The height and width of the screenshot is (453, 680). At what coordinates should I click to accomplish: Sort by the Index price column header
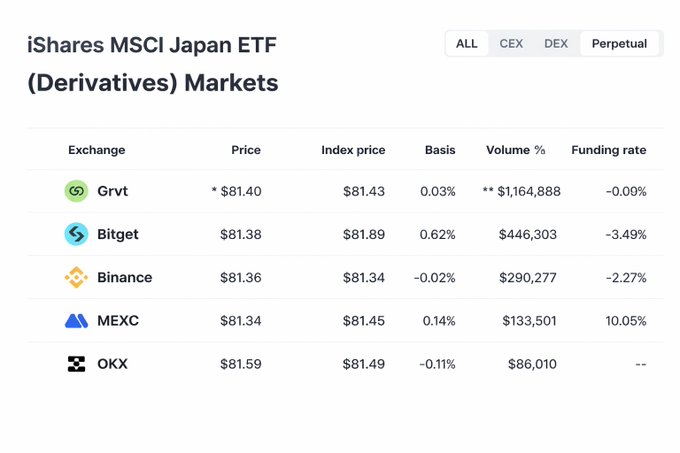[x=353, y=150]
